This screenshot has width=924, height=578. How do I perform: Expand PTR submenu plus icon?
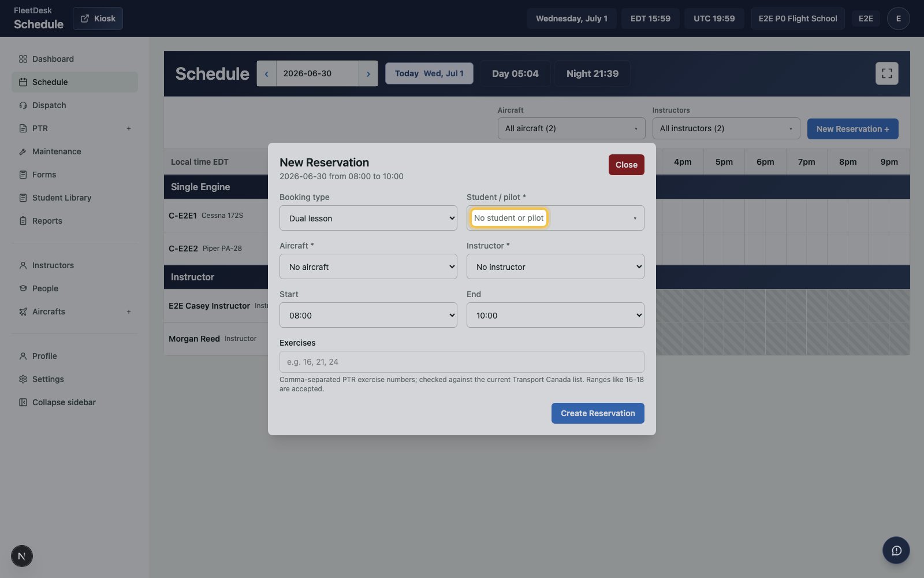click(x=129, y=128)
